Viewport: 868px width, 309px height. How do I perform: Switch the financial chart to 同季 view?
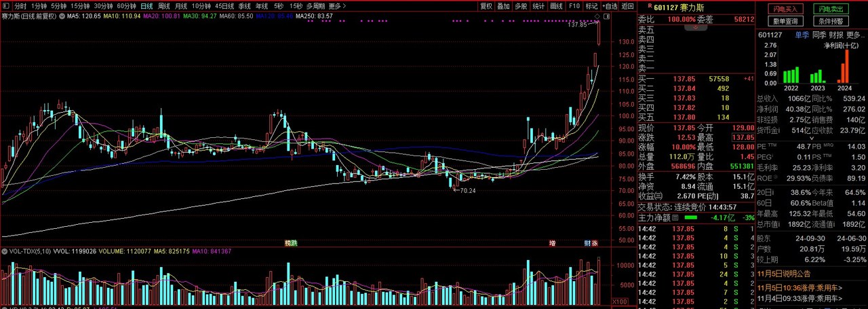[819, 34]
